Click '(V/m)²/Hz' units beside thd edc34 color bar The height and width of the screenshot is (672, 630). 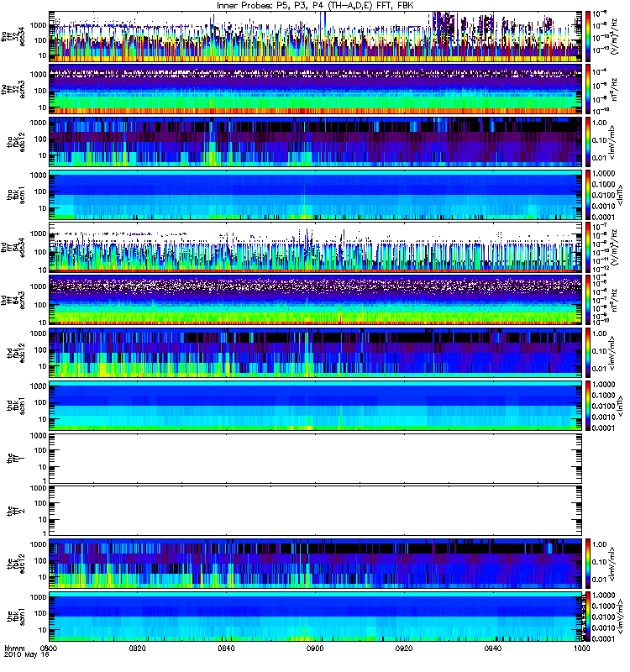pyautogui.click(x=614, y=247)
